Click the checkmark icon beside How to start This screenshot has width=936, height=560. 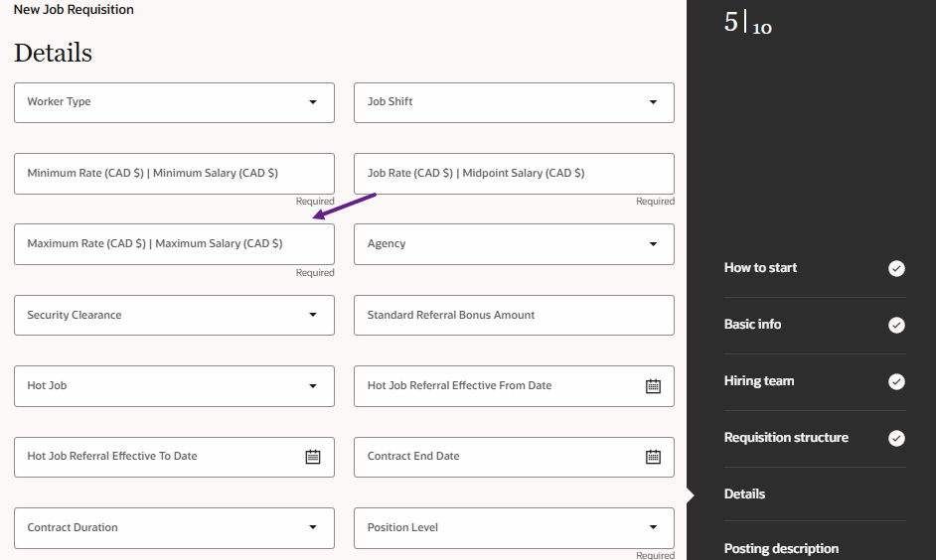pos(896,268)
